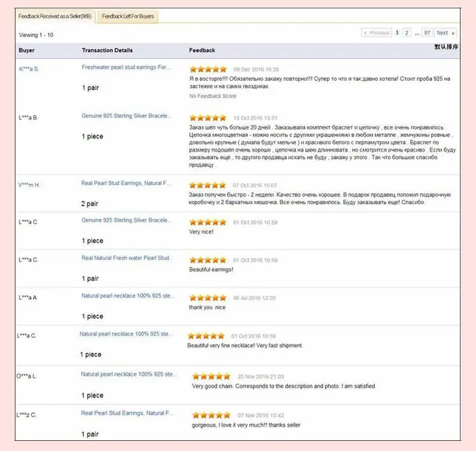Click date '25 Nov 2016 21:03'
This screenshot has height=451, width=476.
pyautogui.click(x=261, y=377)
